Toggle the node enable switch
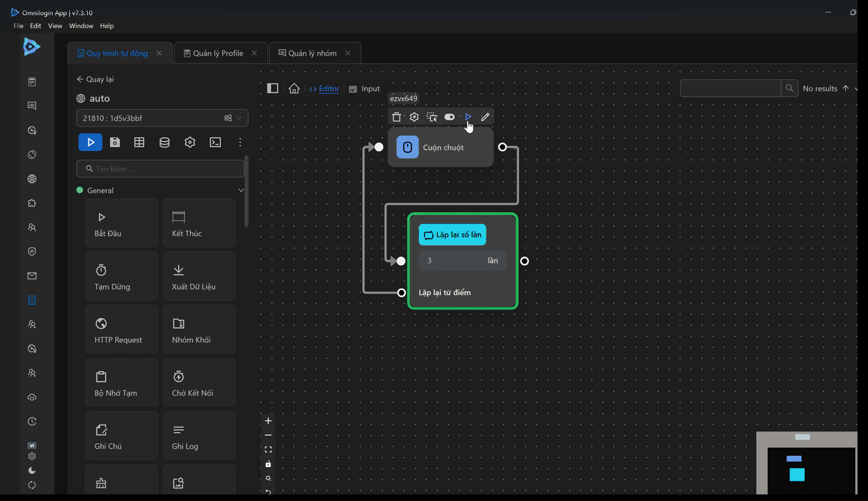The width and height of the screenshot is (868, 501). pos(450,117)
